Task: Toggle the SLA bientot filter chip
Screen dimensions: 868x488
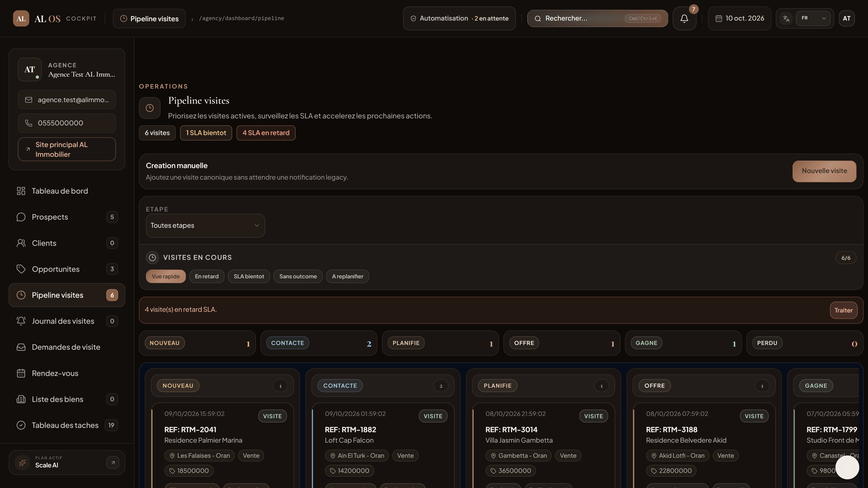Action: 249,277
